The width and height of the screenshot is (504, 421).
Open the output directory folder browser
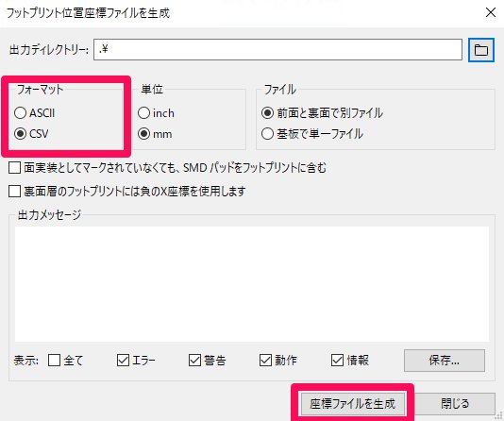click(x=480, y=50)
